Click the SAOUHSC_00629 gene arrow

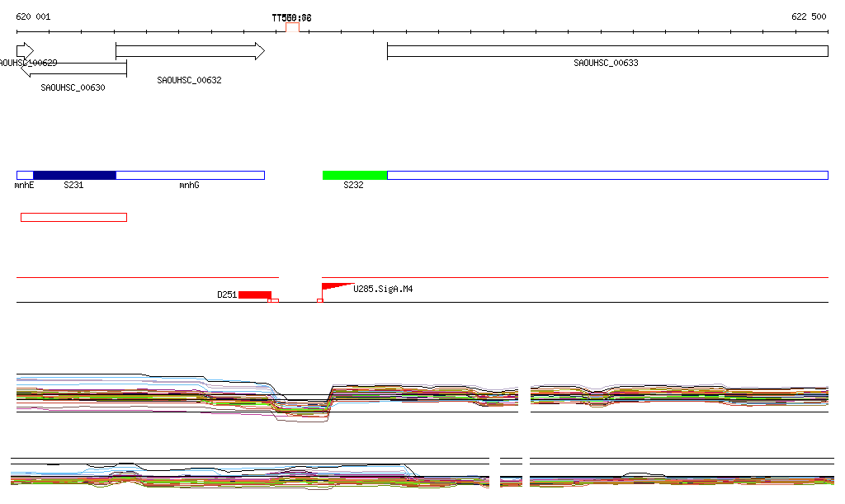pyautogui.click(x=24, y=50)
